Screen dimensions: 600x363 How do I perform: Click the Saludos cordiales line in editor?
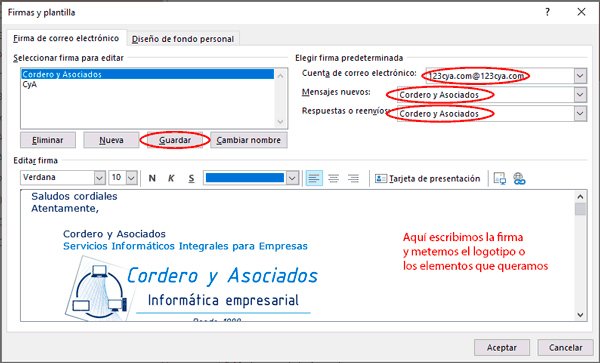(74, 196)
